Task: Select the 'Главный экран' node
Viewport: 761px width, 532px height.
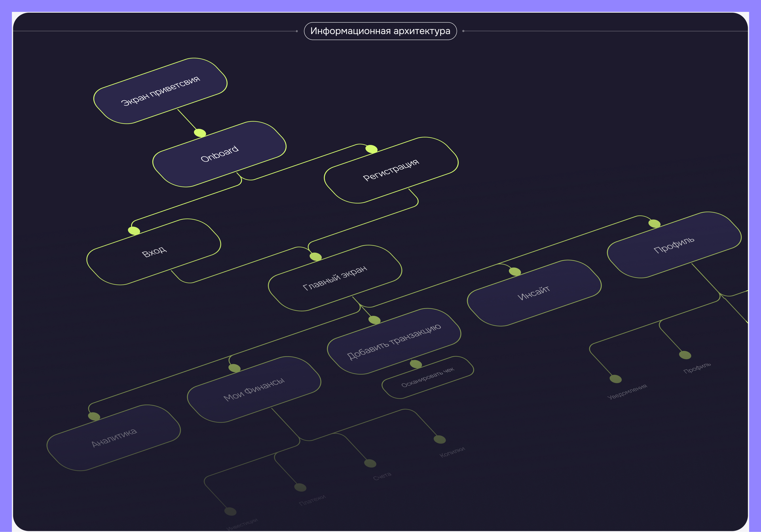Action: point(335,278)
